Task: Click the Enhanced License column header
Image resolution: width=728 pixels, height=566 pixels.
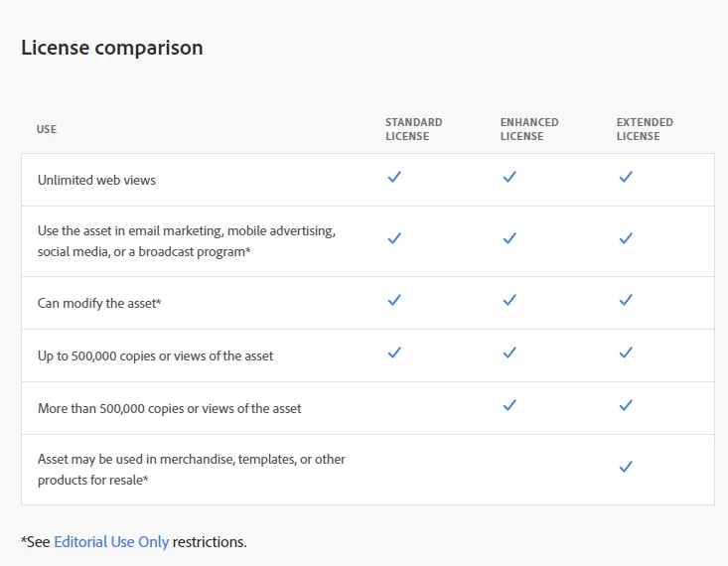Action: point(529,129)
